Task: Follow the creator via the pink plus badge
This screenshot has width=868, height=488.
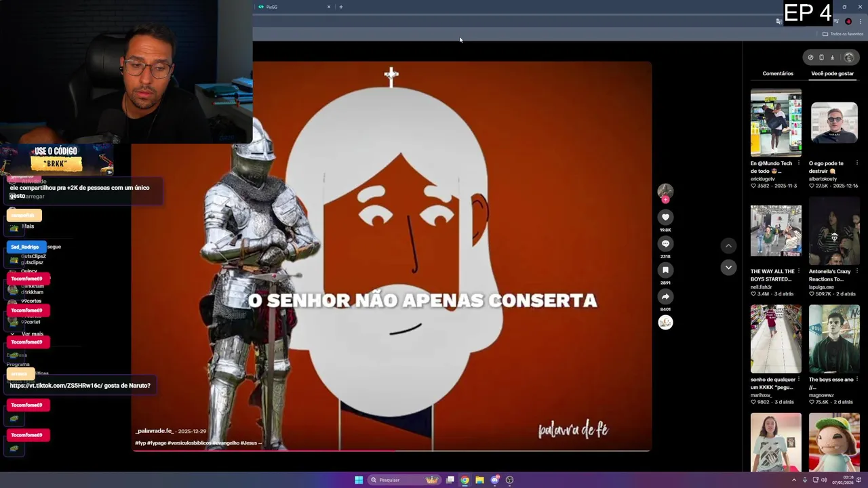Action: pyautogui.click(x=665, y=200)
